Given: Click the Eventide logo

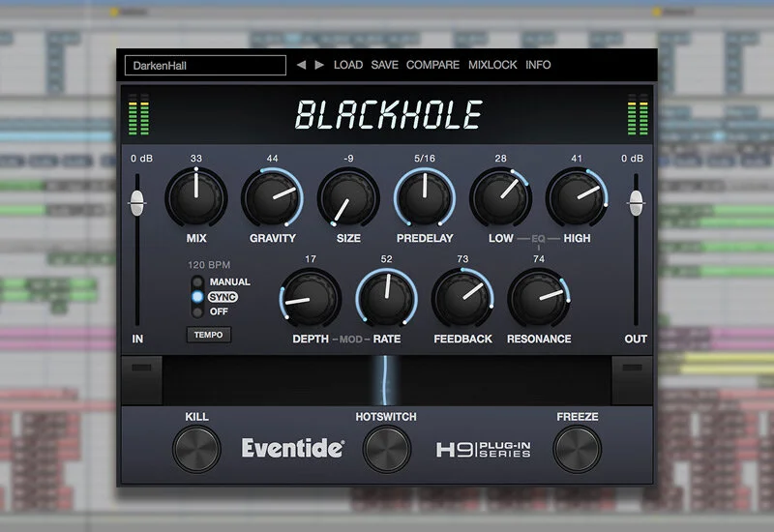Looking at the screenshot, I should [x=293, y=448].
